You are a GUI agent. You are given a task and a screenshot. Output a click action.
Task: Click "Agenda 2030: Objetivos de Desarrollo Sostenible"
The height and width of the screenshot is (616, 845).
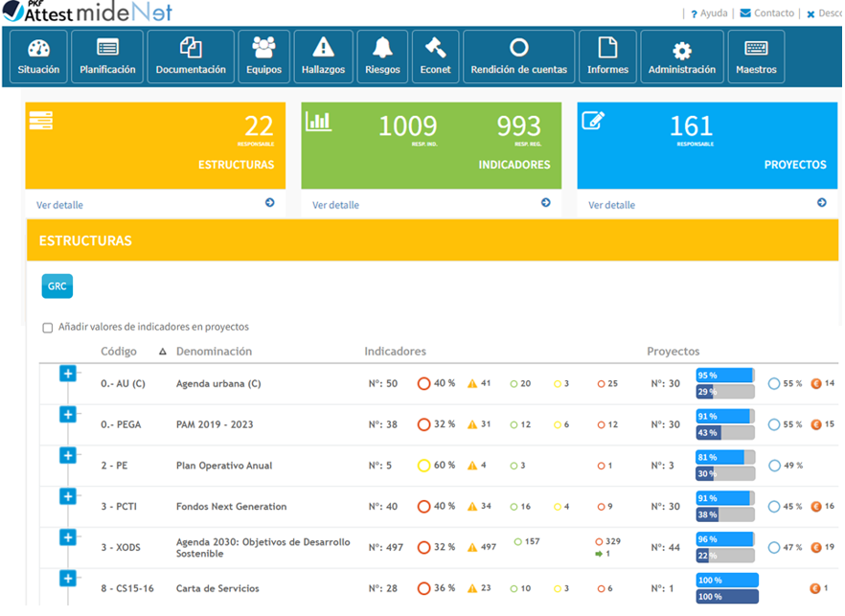coord(263,548)
